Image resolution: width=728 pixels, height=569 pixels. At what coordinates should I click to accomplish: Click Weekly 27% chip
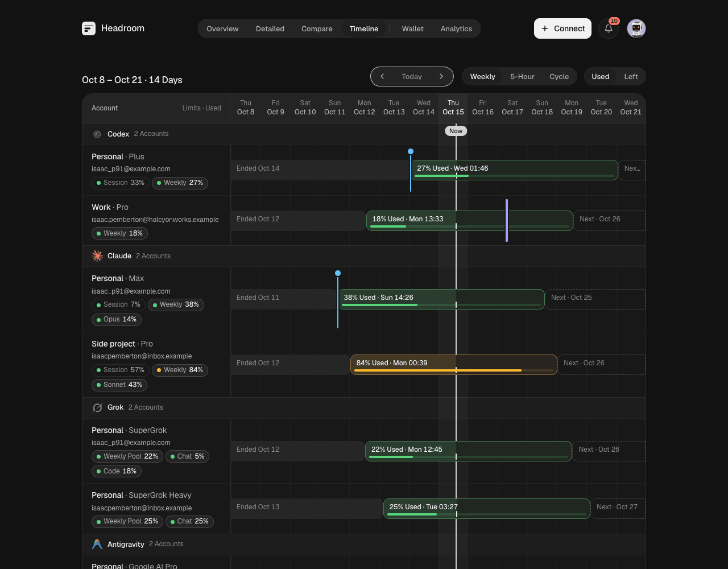[x=180, y=183]
